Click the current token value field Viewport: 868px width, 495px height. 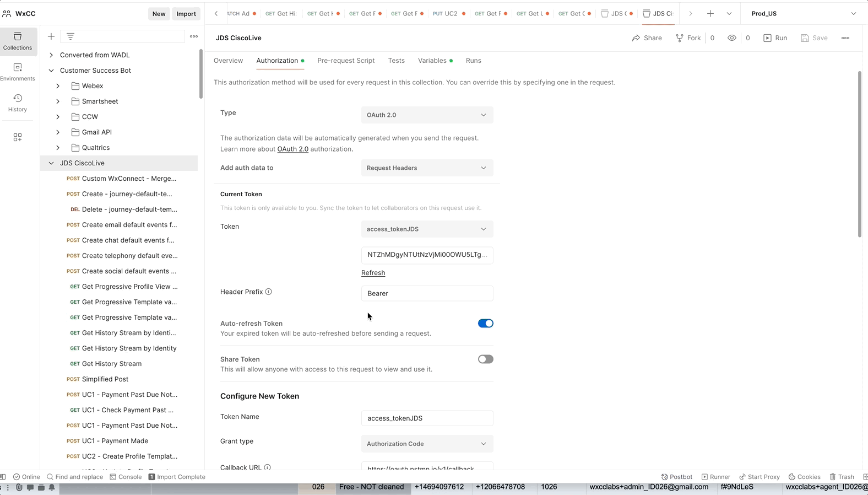click(427, 255)
